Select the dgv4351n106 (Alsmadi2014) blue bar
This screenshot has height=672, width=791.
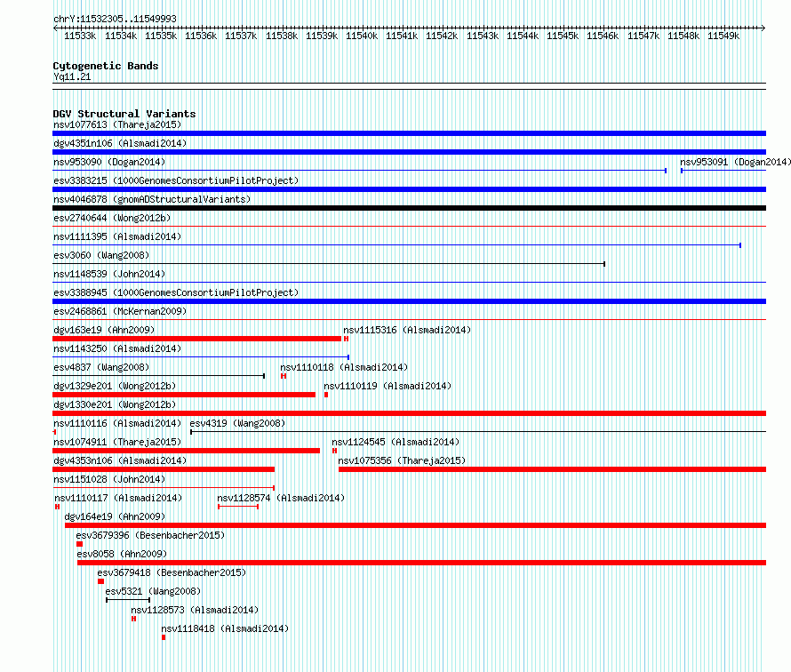click(x=409, y=152)
